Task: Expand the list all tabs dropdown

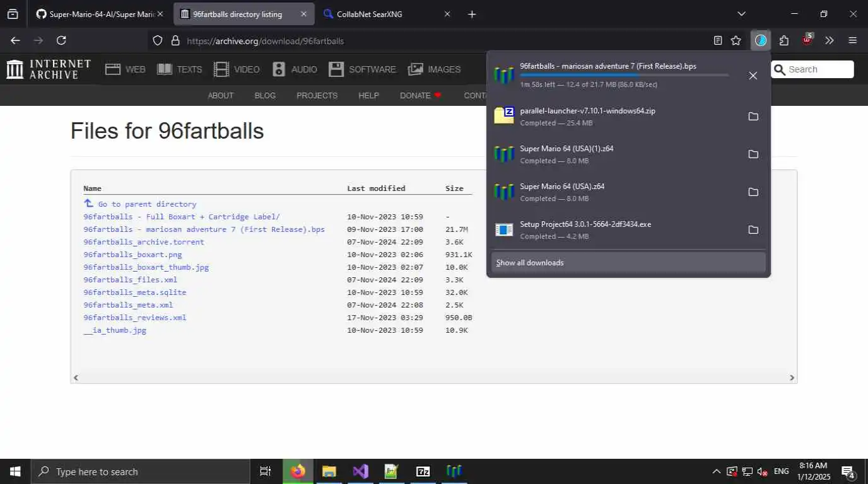Action: [x=742, y=14]
